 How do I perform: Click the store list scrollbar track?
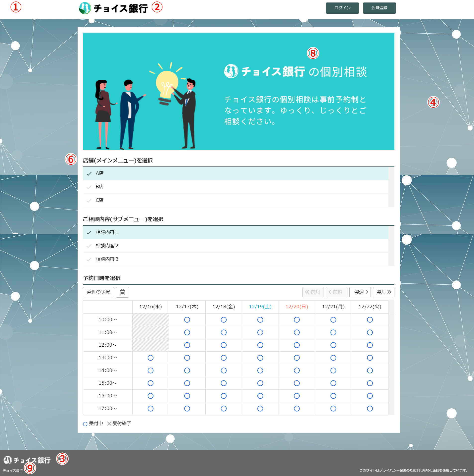click(391, 187)
